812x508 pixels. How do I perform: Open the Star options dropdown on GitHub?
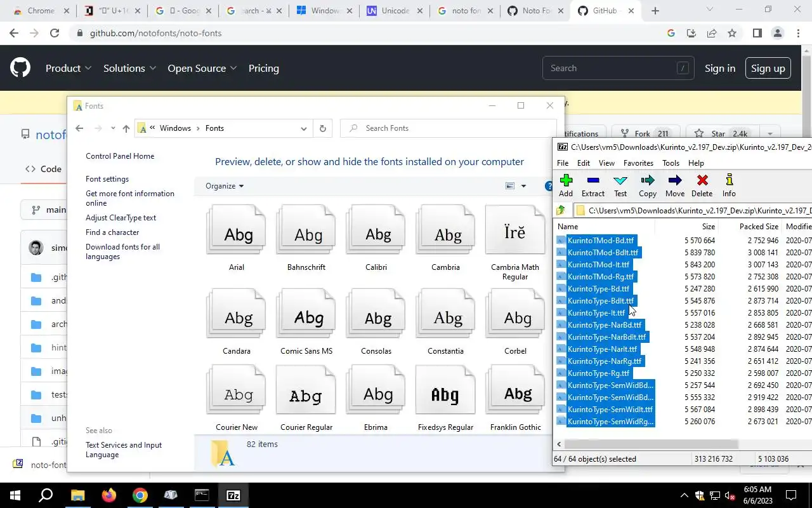[770, 134]
